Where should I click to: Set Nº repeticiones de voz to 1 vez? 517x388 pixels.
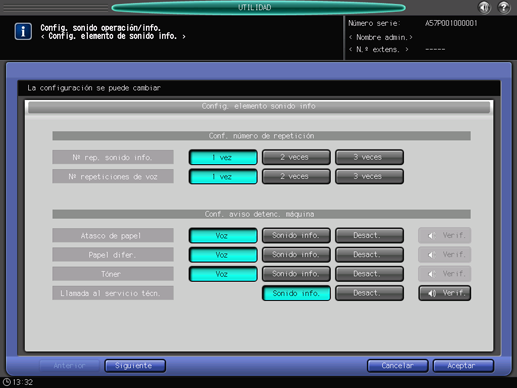pos(223,177)
